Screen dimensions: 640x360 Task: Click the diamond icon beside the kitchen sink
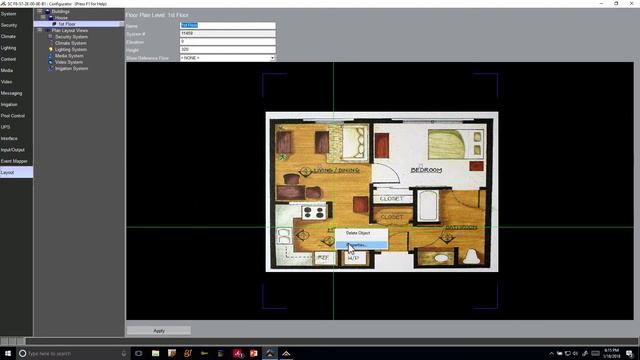(302, 235)
